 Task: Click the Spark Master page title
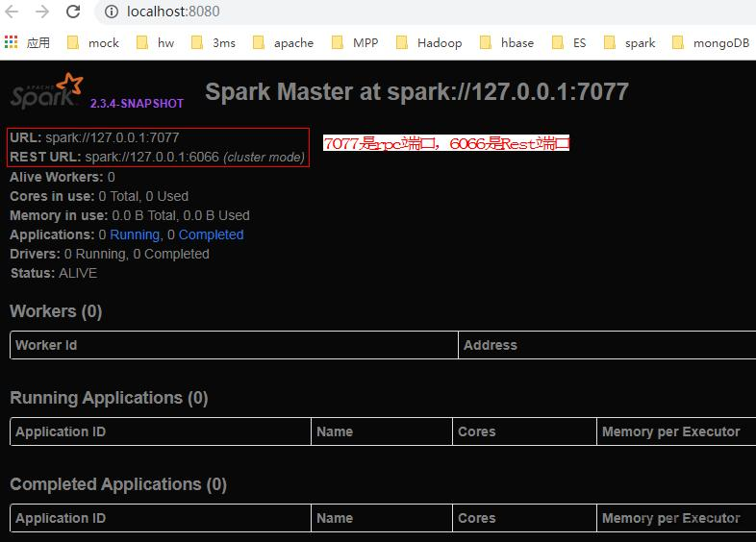(416, 91)
